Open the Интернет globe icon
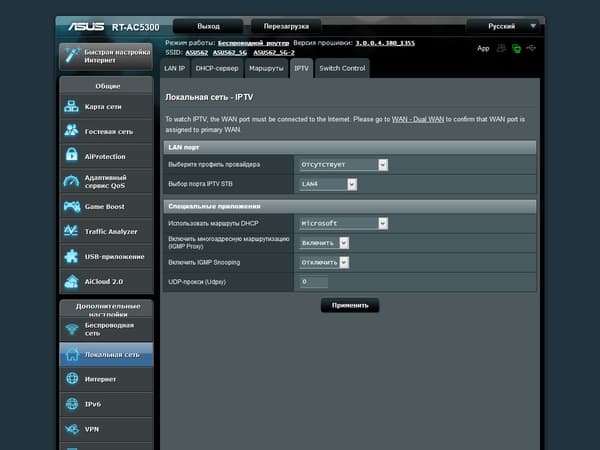The width and height of the screenshot is (600, 450). point(72,379)
